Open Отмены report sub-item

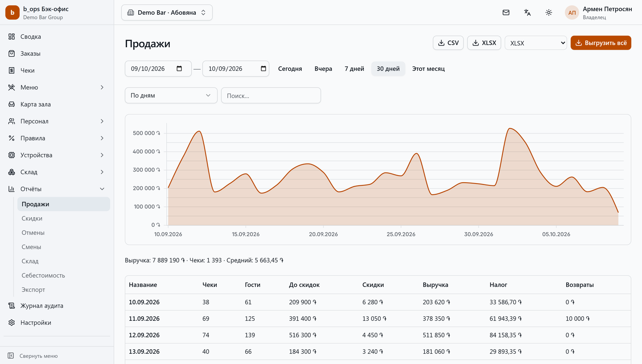[x=64, y=233]
